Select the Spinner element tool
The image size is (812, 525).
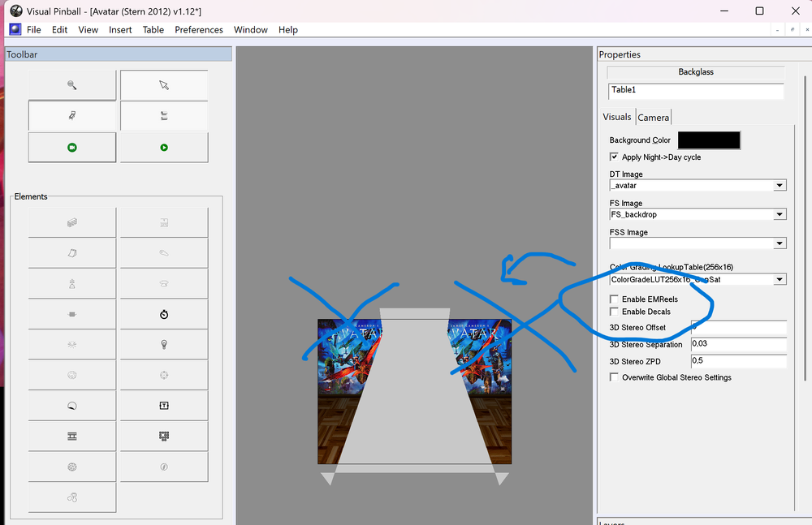point(72,314)
